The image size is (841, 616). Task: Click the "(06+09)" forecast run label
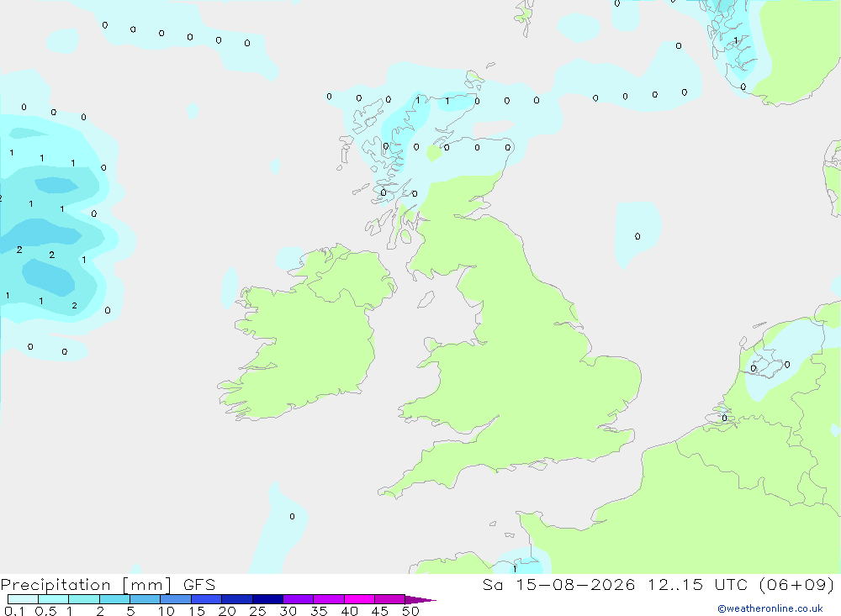point(797,585)
